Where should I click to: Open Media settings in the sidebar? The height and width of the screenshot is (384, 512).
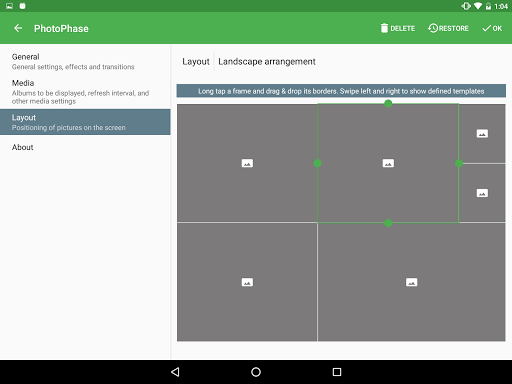[x=85, y=92]
